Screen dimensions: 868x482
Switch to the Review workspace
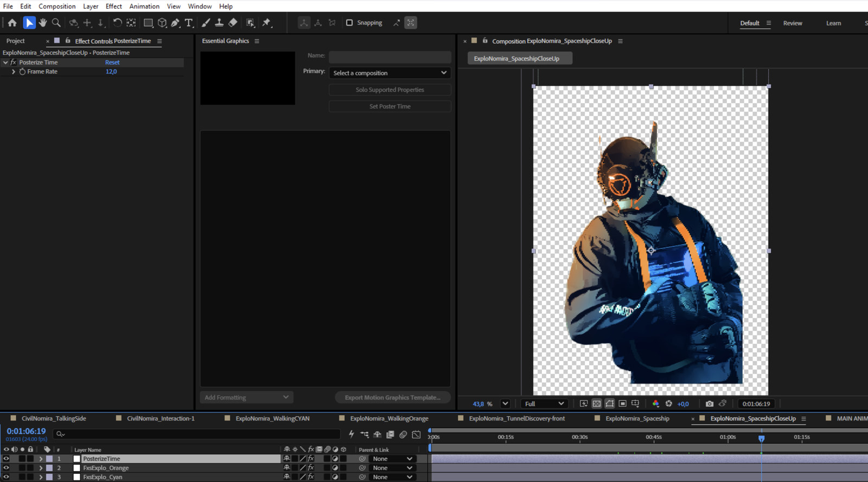coord(793,23)
